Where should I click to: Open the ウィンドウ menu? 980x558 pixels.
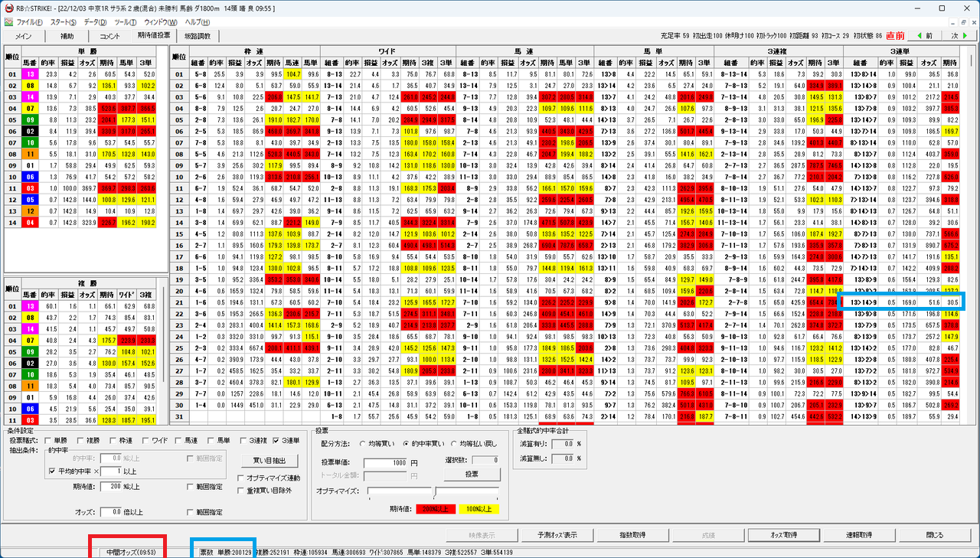(x=161, y=22)
